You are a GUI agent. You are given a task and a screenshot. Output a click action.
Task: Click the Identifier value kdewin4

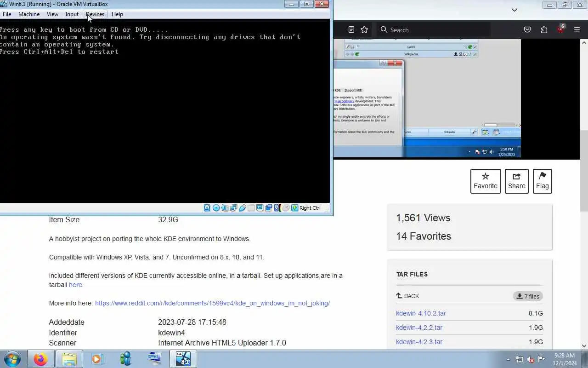coord(171,333)
